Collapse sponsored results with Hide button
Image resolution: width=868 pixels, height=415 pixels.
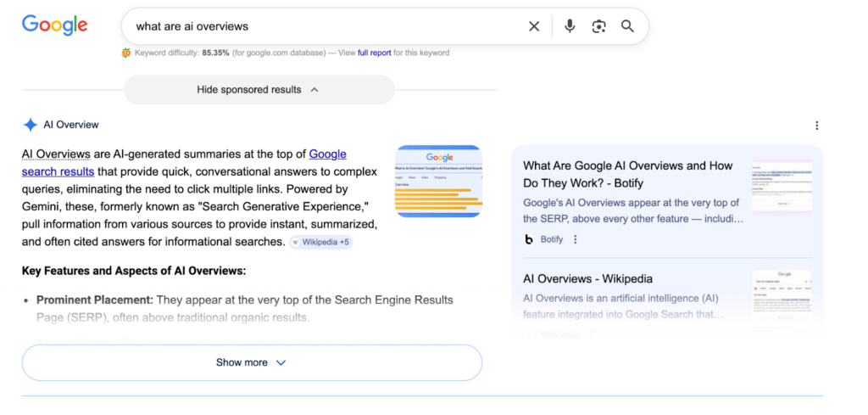259,90
